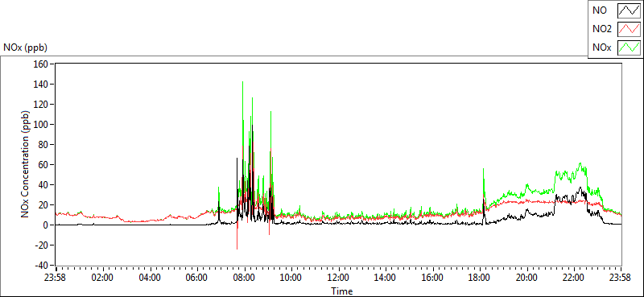
Task: Click the 10:00 time axis label
Action: pyautogui.click(x=291, y=277)
